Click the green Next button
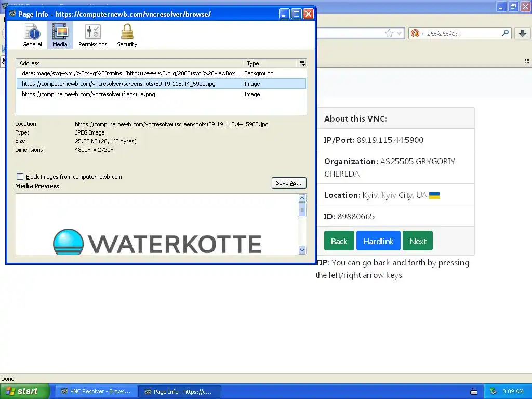Screen dimensions: 532x399 tap(418, 241)
